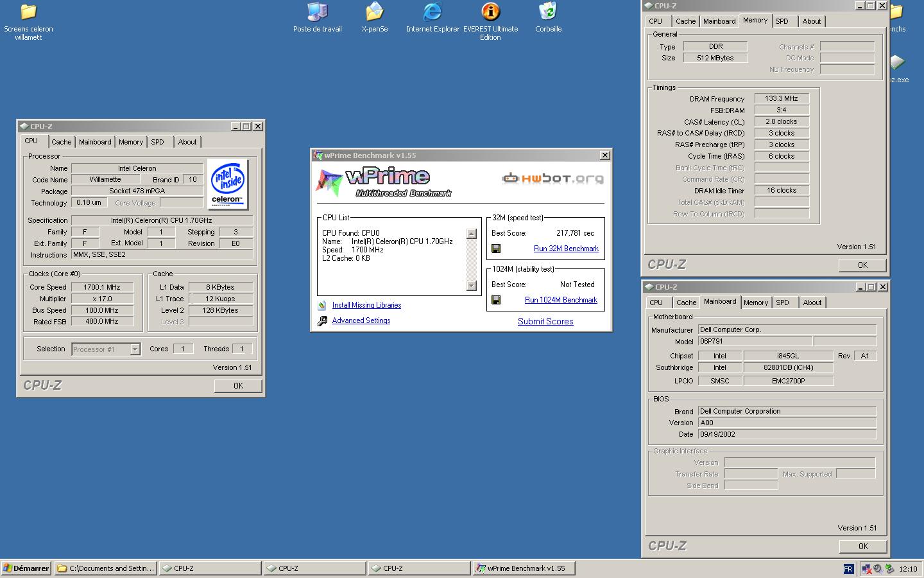The image size is (924, 578).
Task: Click Memory CPU-Z window title icon
Action: pyautogui.click(x=648, y=6)
